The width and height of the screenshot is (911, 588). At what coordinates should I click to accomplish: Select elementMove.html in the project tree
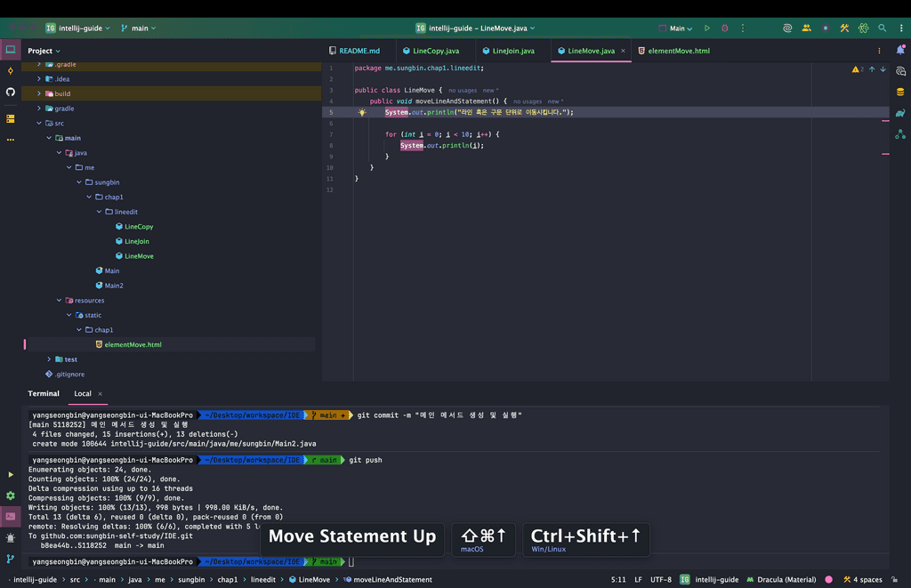point(133,344)
